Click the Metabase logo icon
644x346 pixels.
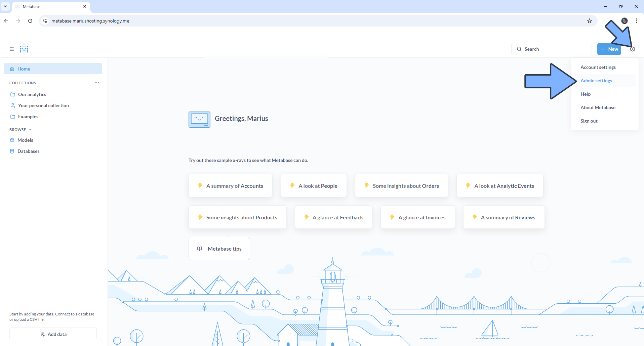[24, 49]
